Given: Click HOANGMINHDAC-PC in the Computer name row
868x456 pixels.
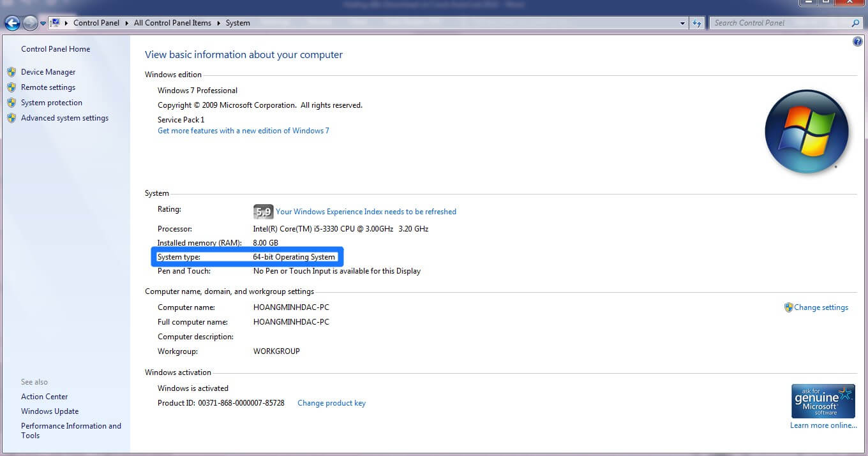Looking at the screenshot, I should click(291, 307).
